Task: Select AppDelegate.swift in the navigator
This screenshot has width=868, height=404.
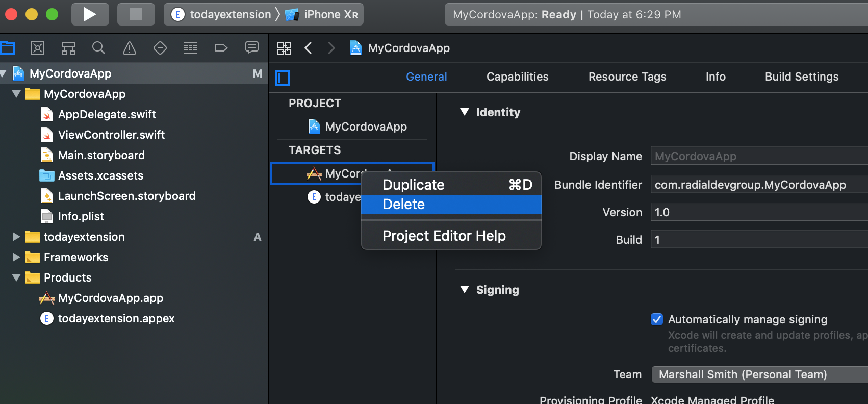Action: [x=107, y=114]
